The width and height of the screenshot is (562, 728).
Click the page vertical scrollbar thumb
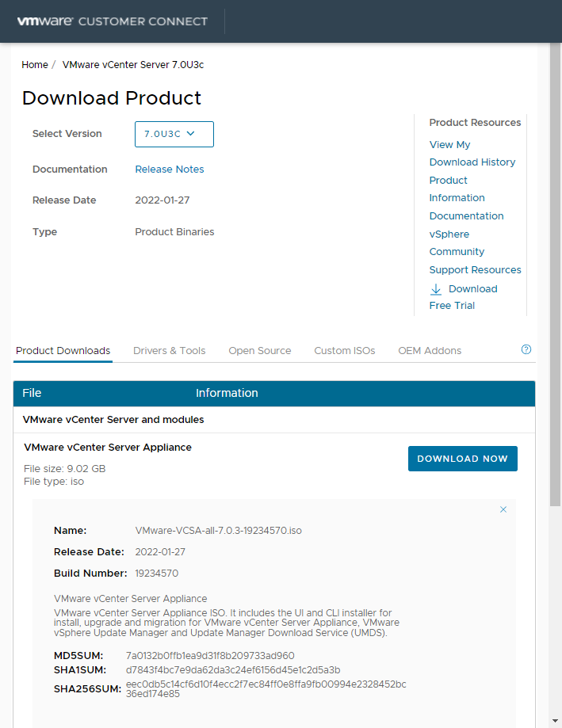click(x=555, y=274)
